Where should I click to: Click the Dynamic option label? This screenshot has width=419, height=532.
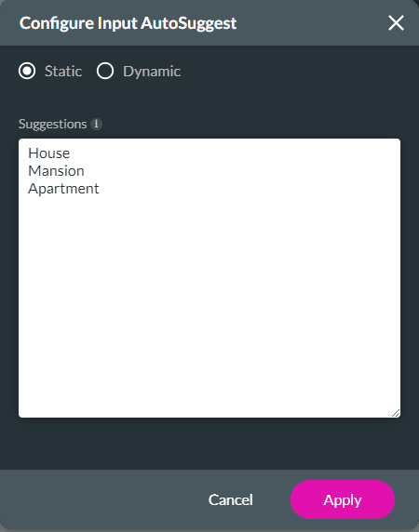click(x=152, y=72)
